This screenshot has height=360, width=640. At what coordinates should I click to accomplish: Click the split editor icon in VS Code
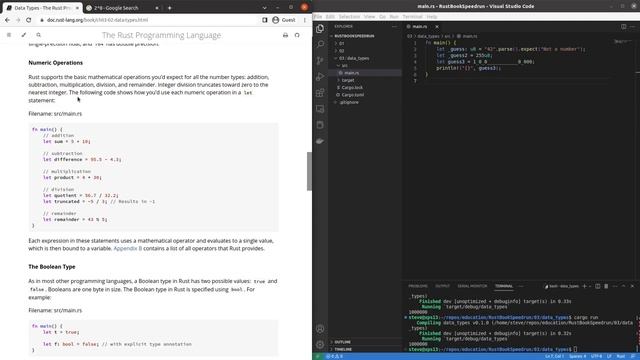pos(623,27)
